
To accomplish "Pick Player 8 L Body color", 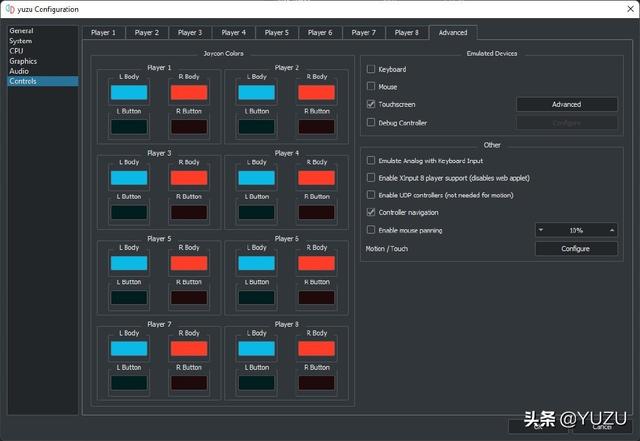I will pos(257,349).
